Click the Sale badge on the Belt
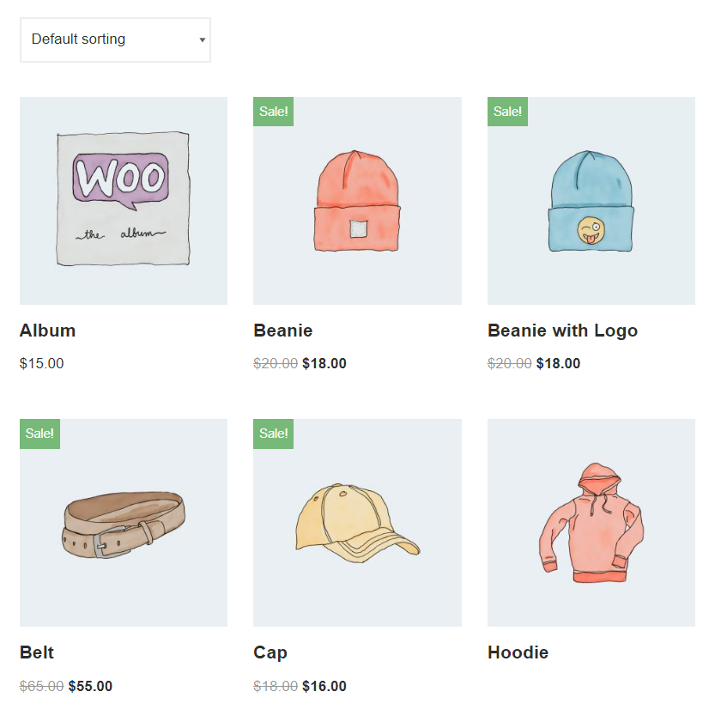709x728 pixels. pyautogui.click(x=39, y=434)
